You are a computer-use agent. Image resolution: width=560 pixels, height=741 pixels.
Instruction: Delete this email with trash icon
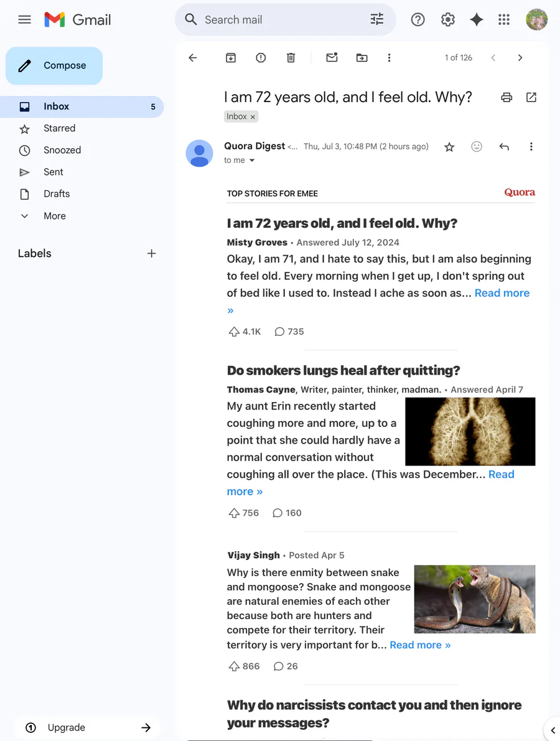[x=291, y=58]
